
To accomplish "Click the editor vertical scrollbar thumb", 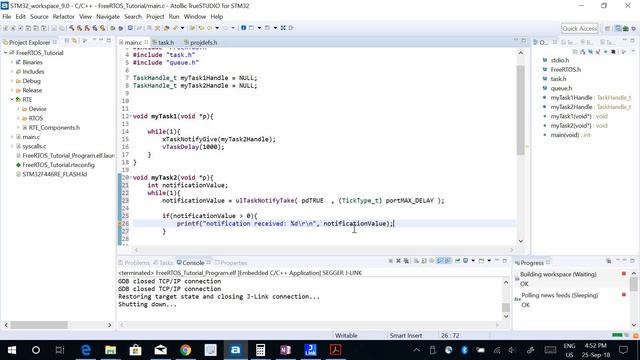I will click(x=520, y=110).
